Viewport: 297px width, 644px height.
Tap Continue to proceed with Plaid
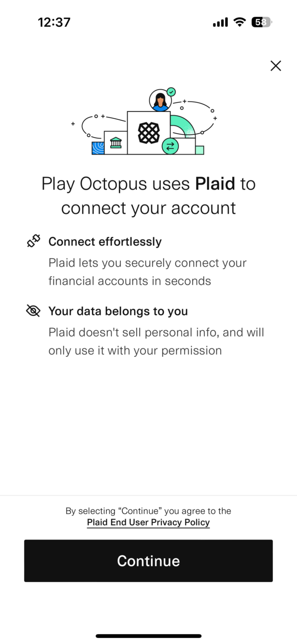pos(148,561)
